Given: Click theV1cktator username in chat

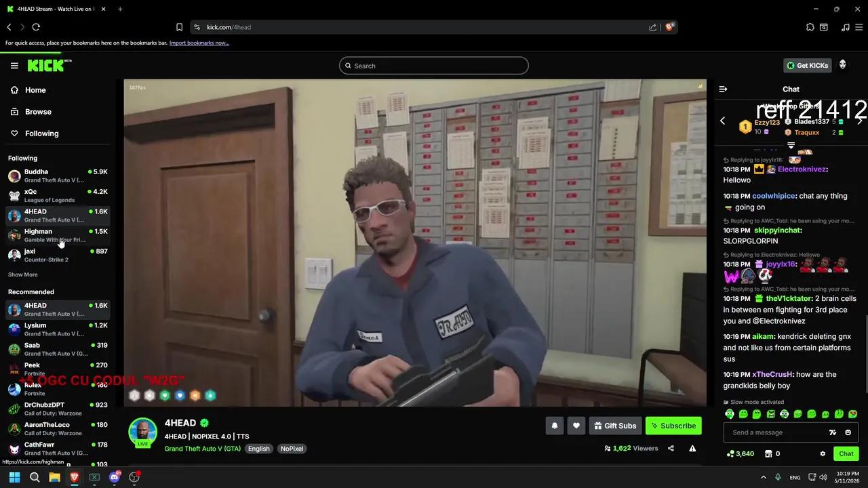Looking at the screenshot, I should 789,299.
